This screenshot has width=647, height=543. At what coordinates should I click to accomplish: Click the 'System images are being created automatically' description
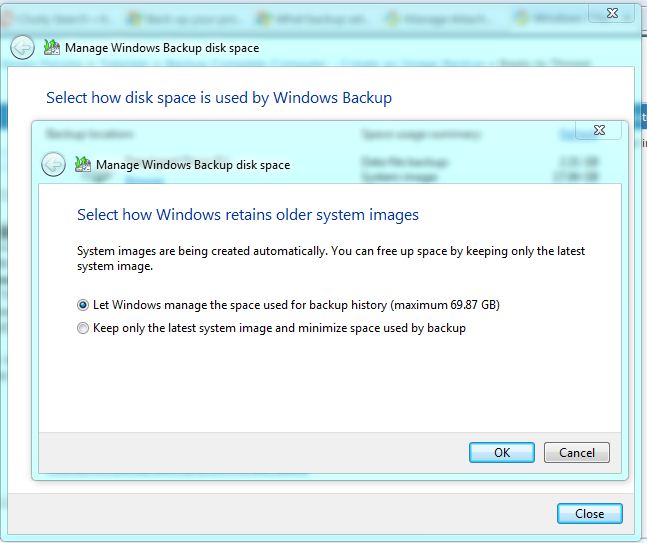tap(331, 258)
